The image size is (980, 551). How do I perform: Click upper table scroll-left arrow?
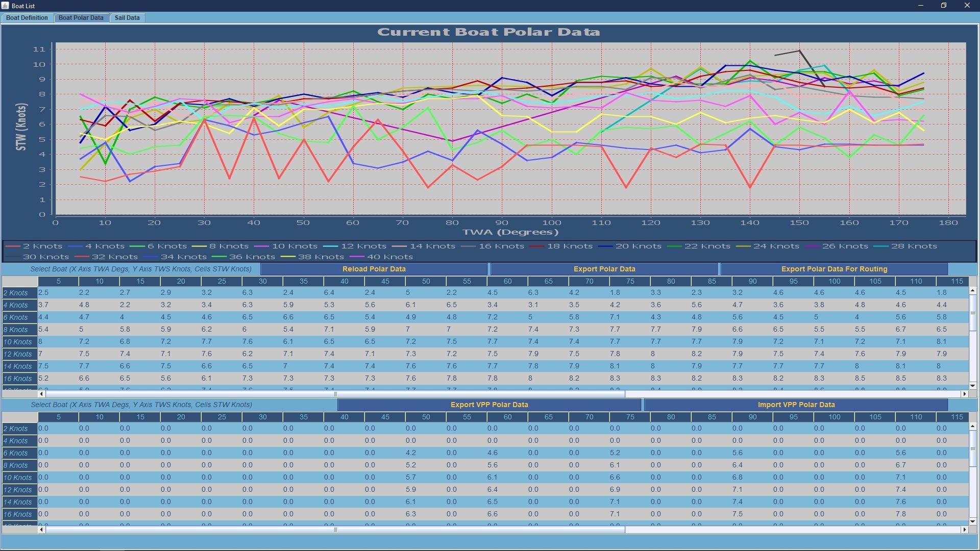tap(42, 394)
